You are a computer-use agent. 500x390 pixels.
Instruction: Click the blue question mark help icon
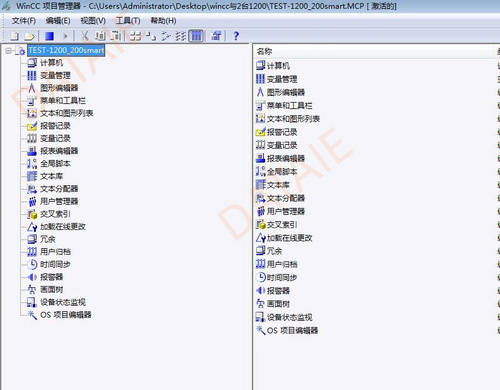pyautogui.click(x=236, y=36)
